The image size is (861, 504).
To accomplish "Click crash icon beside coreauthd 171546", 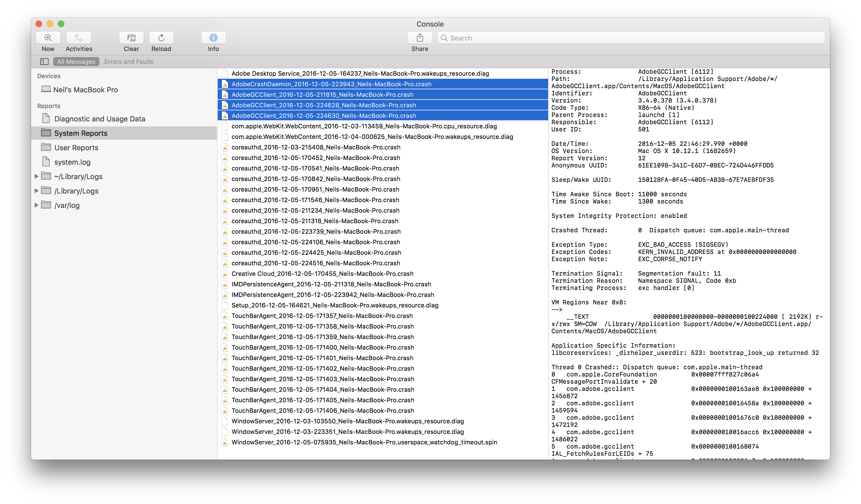I will pos(225,200).
